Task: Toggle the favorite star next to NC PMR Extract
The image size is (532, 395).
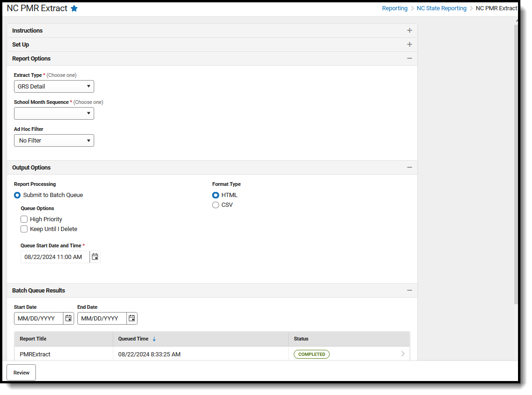Action: tap(74, 8)
